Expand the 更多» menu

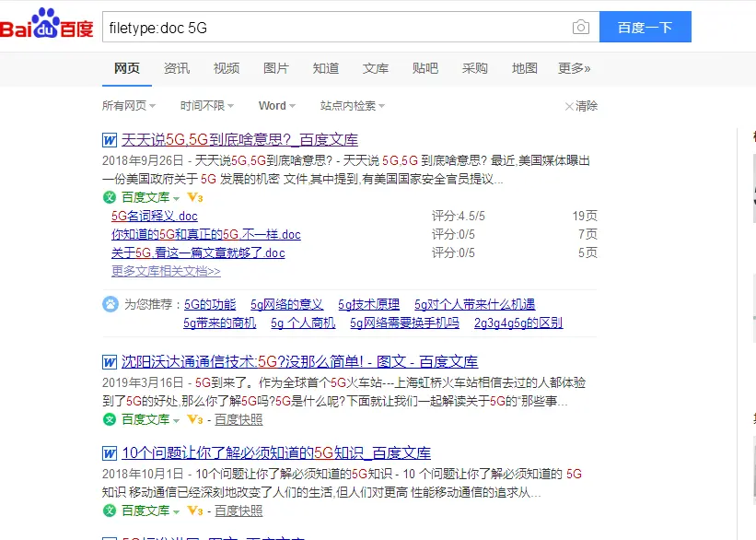[574, 68]
